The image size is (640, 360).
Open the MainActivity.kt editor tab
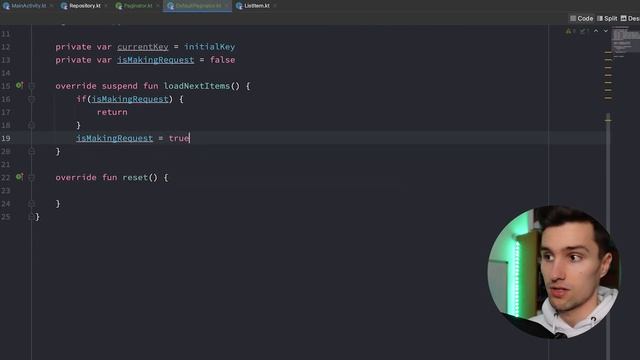[28, 6]
